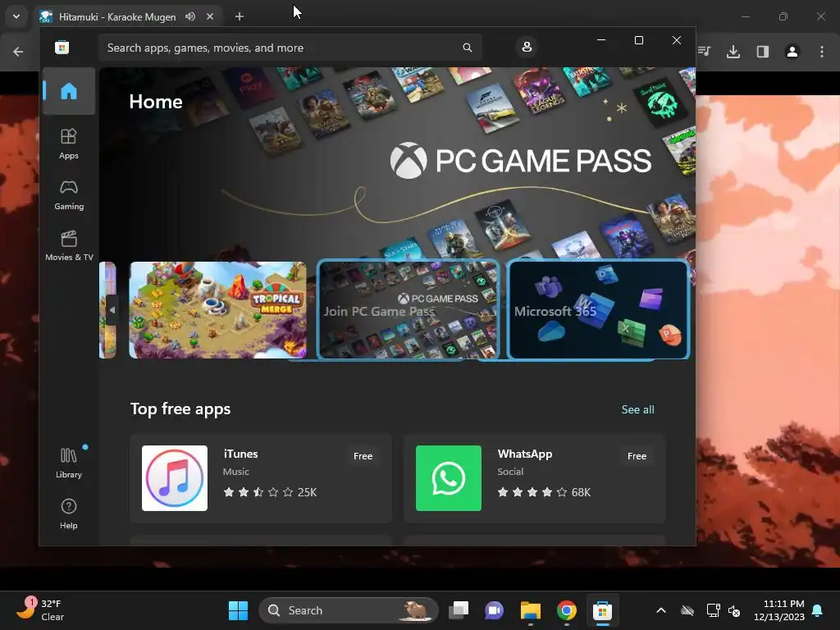Image resolution: width=840 pixels, height=630 pixels.
Task: Go to the Gaming section
Action: 69,195
